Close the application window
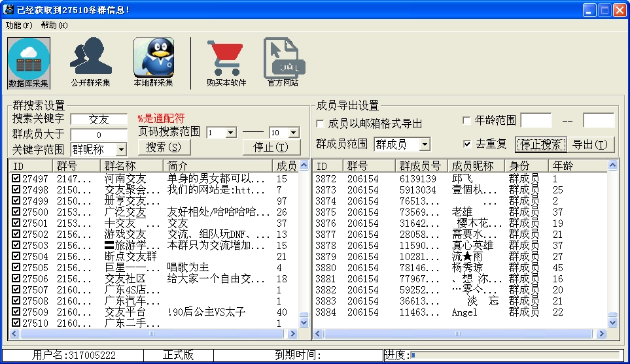 (620, 10)
